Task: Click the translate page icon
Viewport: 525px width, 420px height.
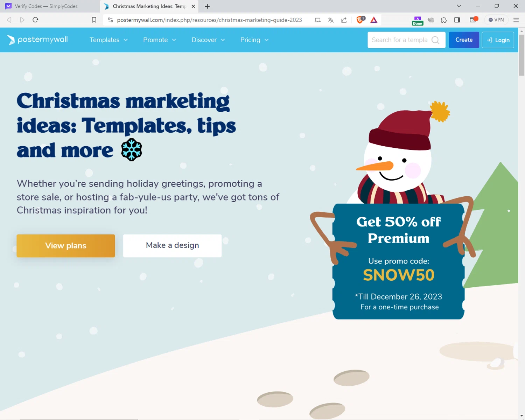Action: pos(331,20)
